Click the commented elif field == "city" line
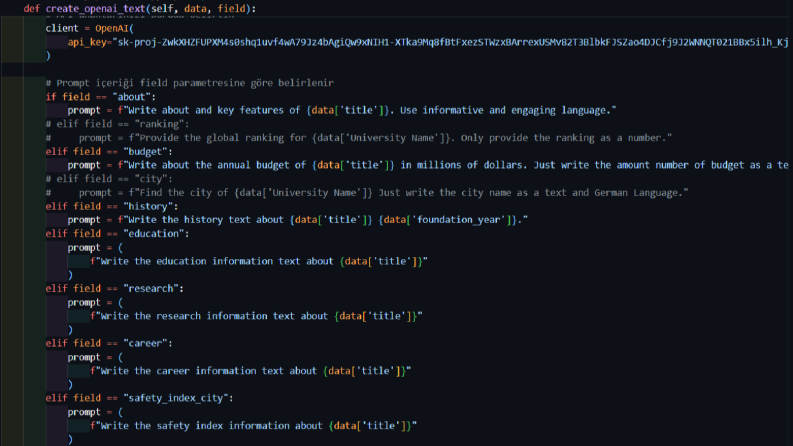This screenshot has width=793, height=446. [x=109, y=179]
